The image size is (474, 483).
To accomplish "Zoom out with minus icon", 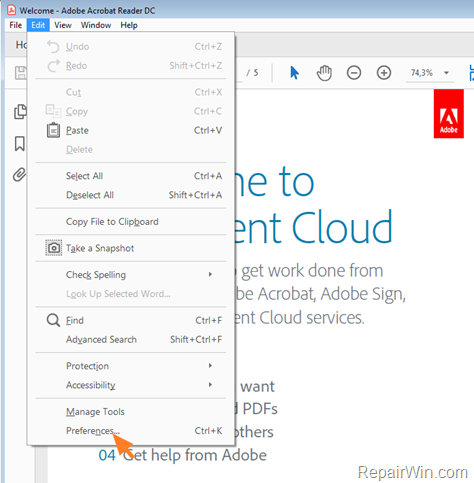I will pos(354,73).
